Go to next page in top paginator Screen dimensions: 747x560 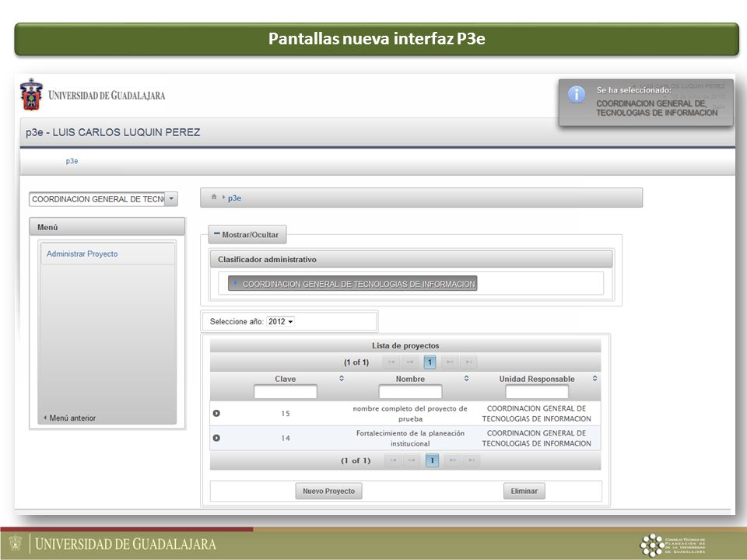click(450, 362)
